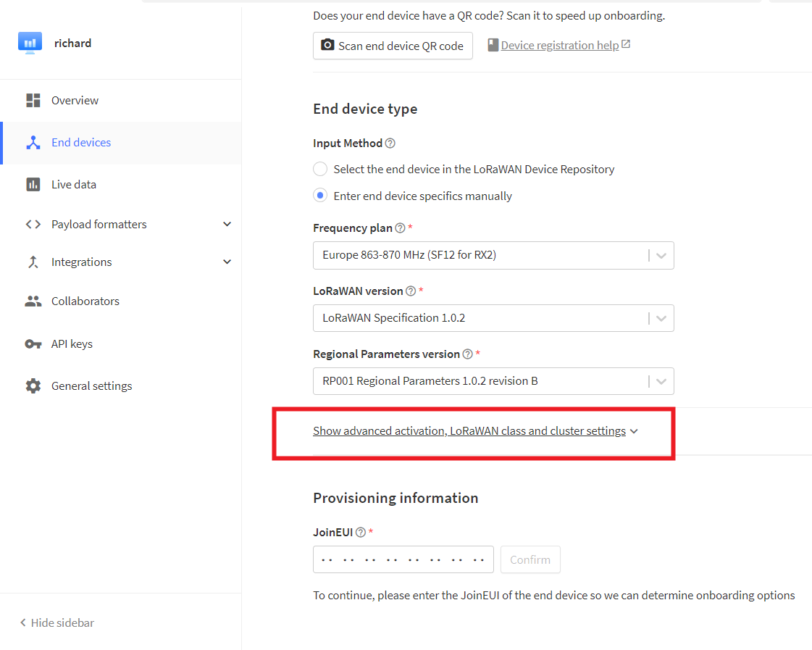Click the End devices sidebar icon

[33, 143]
